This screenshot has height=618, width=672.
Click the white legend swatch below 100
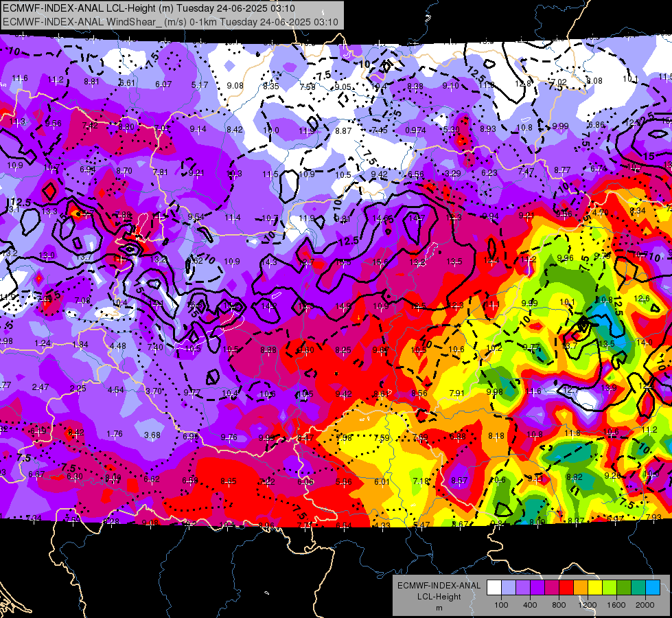[494, 587]
